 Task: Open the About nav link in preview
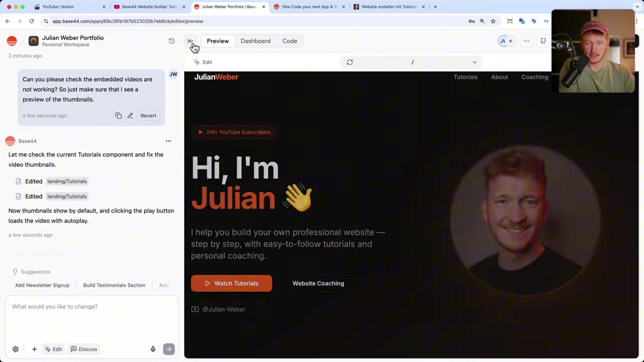coord(500,77)
